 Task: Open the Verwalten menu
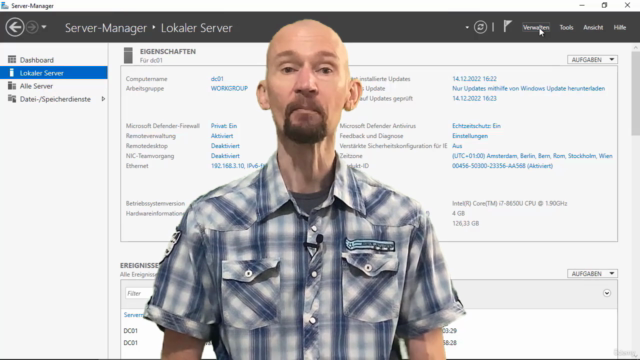point(536,27)
